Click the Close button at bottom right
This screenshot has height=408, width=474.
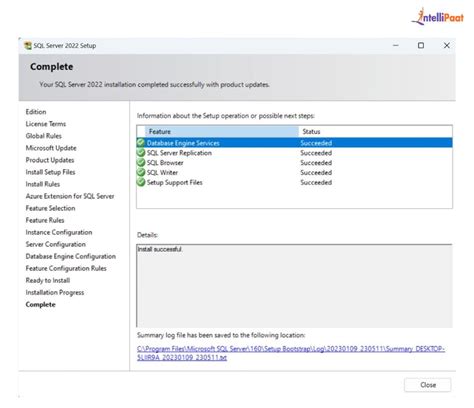pyautogui.click(x=428, y=385)
